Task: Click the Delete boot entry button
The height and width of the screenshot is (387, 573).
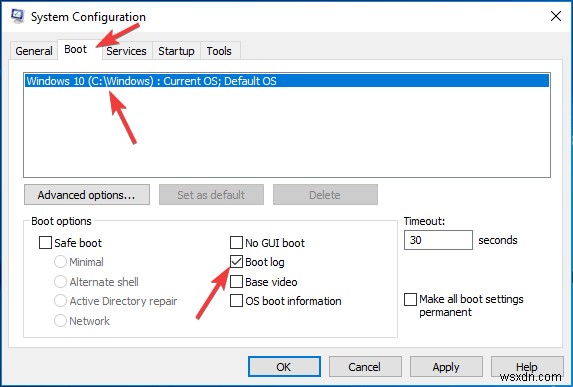Action: point(325,195)
